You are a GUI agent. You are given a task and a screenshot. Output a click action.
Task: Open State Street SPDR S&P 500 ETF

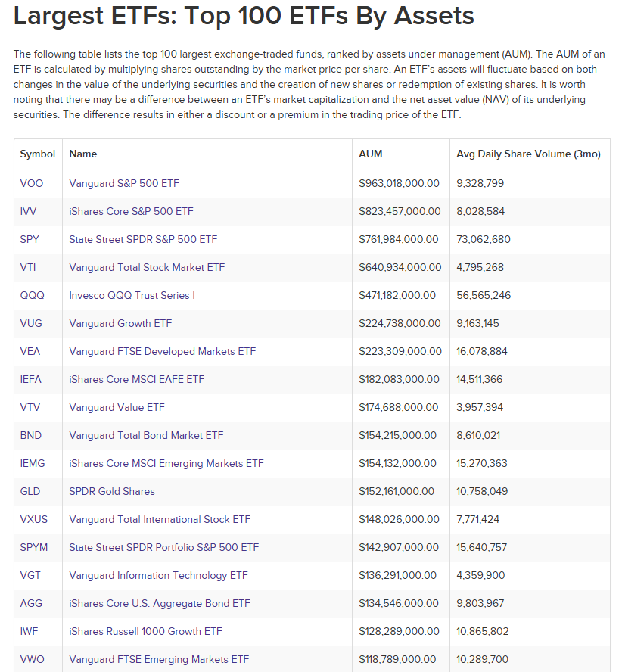point(143,239)
